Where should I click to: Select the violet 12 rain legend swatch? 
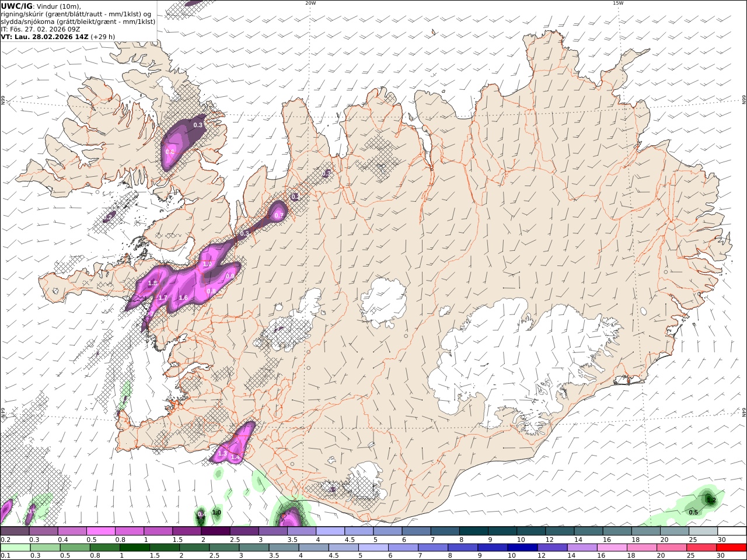tap(552, 548)
